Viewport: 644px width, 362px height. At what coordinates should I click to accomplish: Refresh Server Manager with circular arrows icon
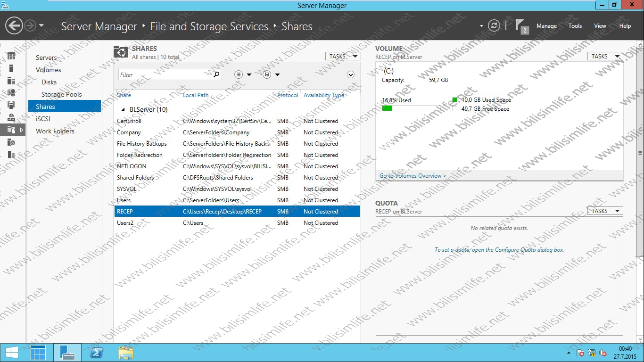coord(494,26)
